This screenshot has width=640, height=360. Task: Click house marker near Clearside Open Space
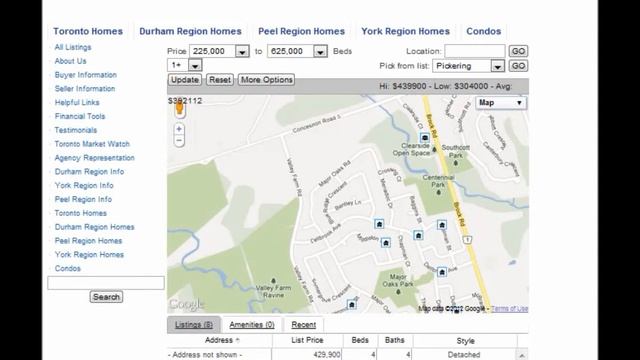pyautogui.click(x=425, y=138)
